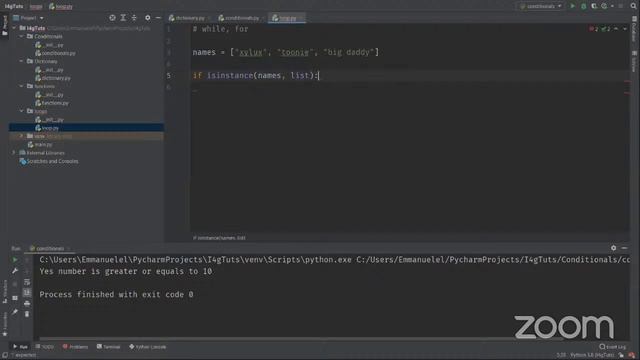Expand all nodes in Project panel
The height and width of the screenshot is (360, 640).
tap(123, 18)
